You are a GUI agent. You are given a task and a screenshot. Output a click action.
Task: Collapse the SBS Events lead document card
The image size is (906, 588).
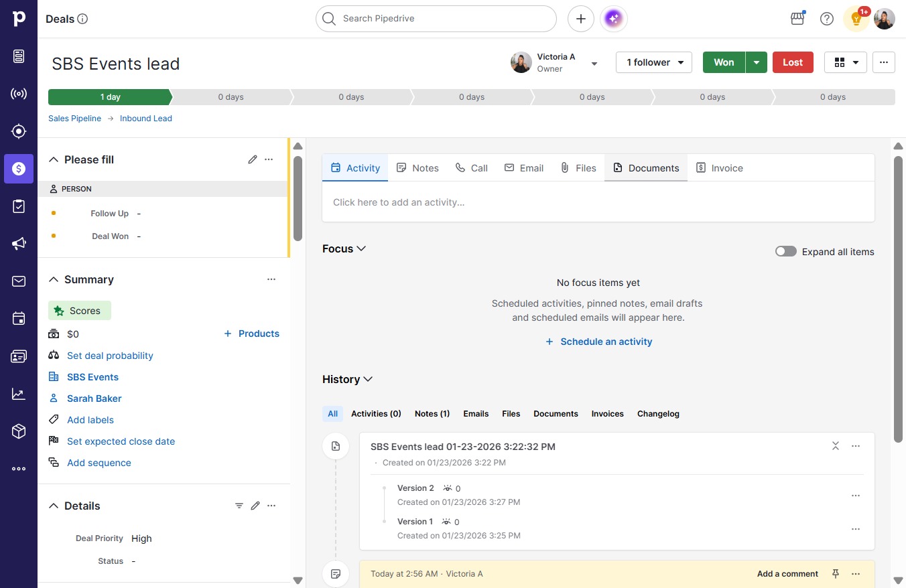pos(836,446)
